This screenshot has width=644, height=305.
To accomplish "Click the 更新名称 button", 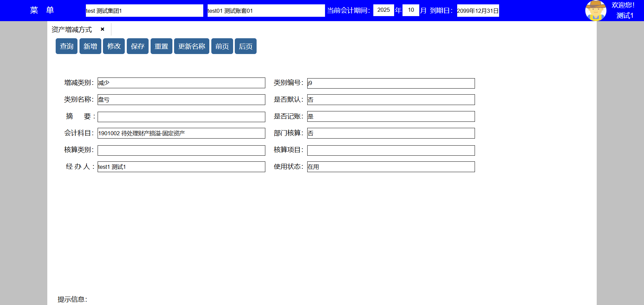I will pyautogui.click(x=192, y=46).
